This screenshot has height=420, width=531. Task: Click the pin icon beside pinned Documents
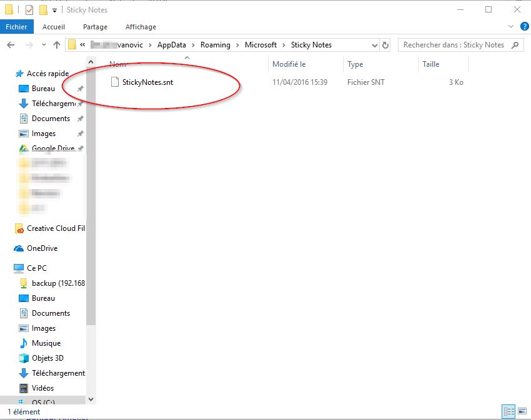[x=80, y=119]
